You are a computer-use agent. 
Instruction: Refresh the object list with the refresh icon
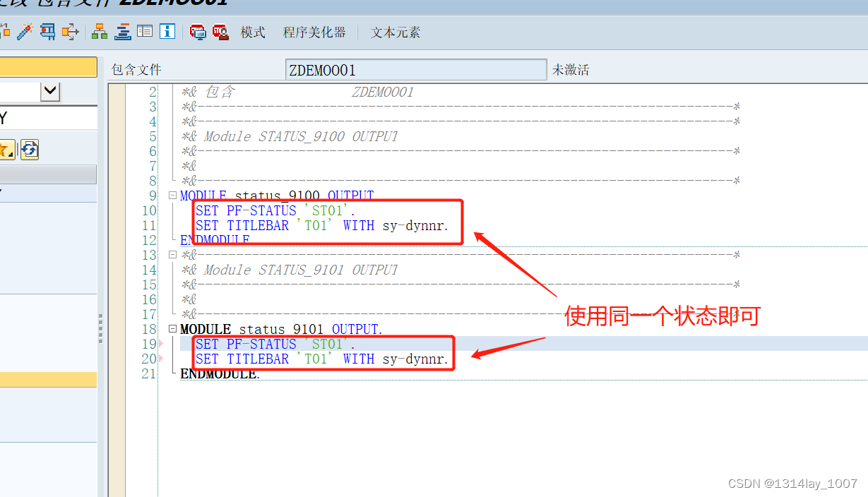point(29,149)
